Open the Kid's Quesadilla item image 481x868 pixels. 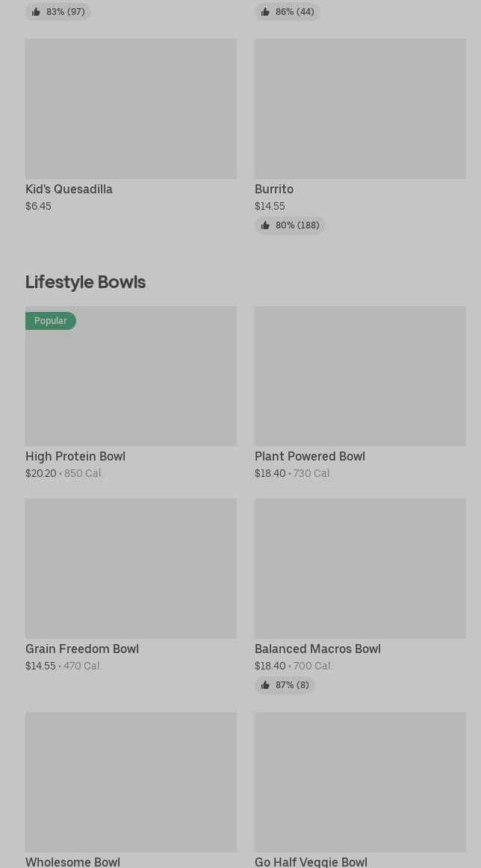click(x=131, y=109)
